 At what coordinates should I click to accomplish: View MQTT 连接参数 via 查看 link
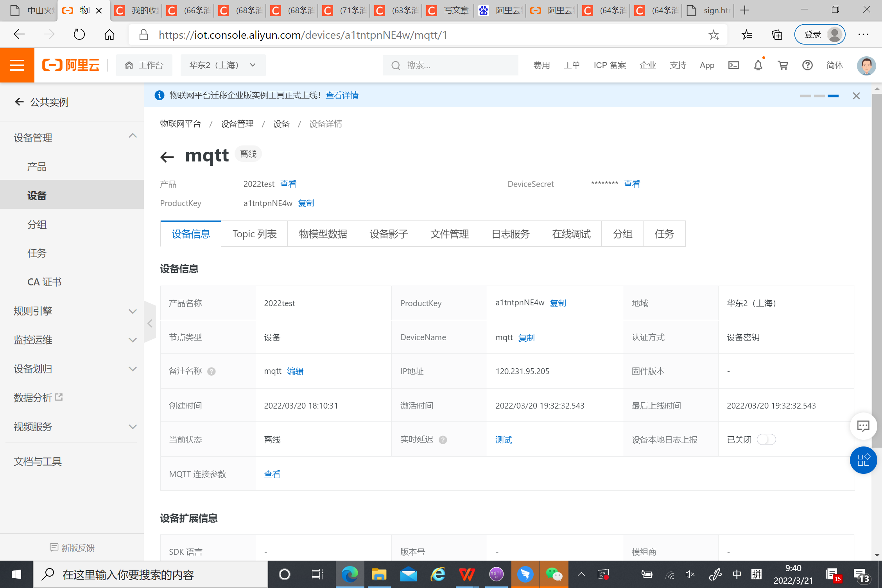(x=272, y=474)
